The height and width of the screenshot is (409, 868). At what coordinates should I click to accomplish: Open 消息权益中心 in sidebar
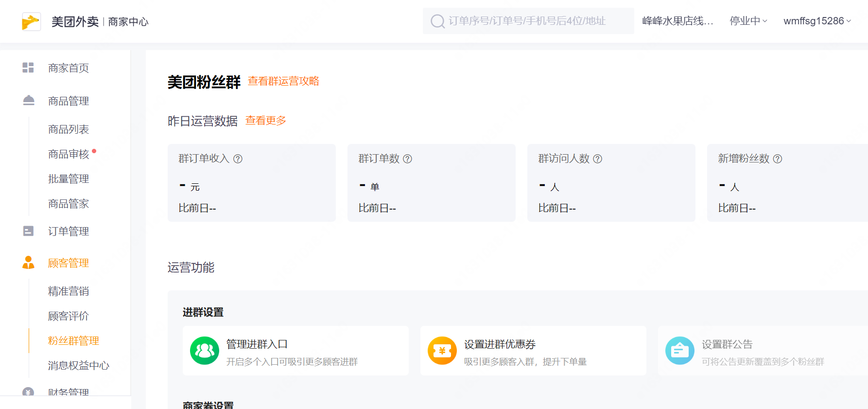(x=79, y=366)
